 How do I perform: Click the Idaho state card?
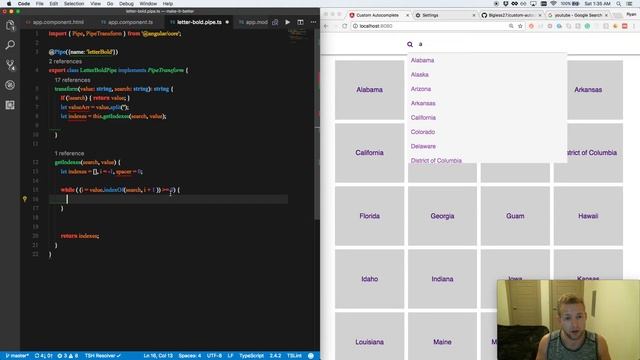click(369, 279)
